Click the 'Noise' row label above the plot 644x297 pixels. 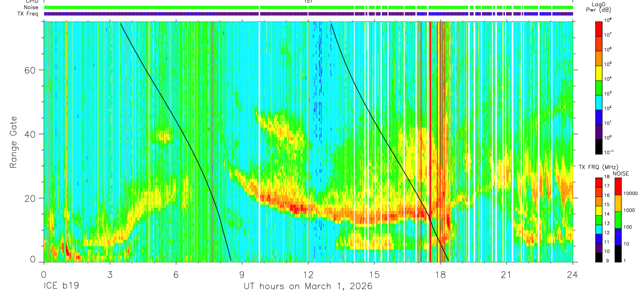31,7
